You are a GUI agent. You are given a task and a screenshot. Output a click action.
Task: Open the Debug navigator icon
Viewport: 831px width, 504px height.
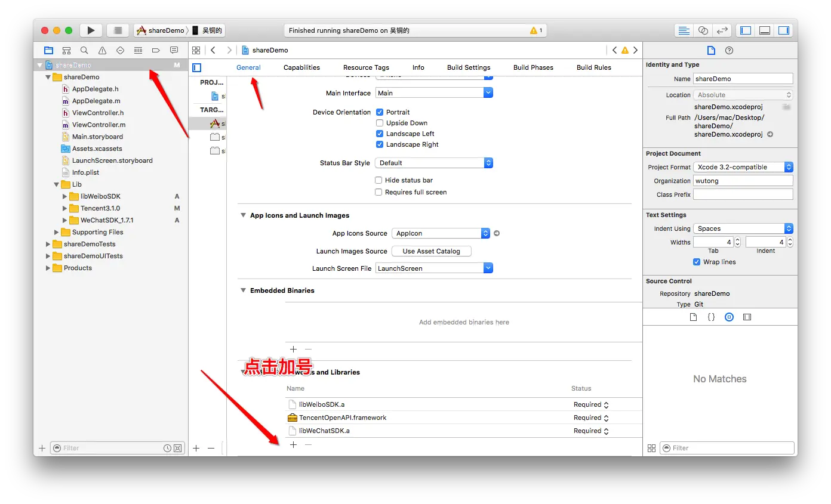pos(138,50)
